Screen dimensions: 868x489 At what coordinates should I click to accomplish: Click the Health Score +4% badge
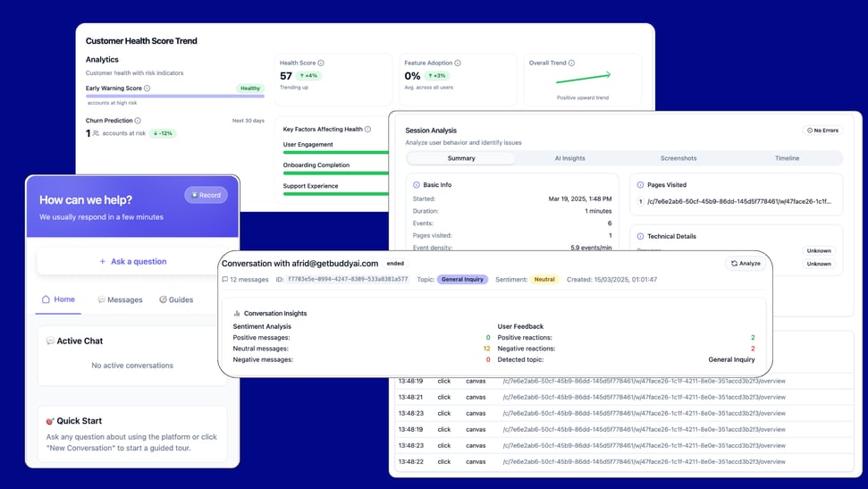point(308,76)
